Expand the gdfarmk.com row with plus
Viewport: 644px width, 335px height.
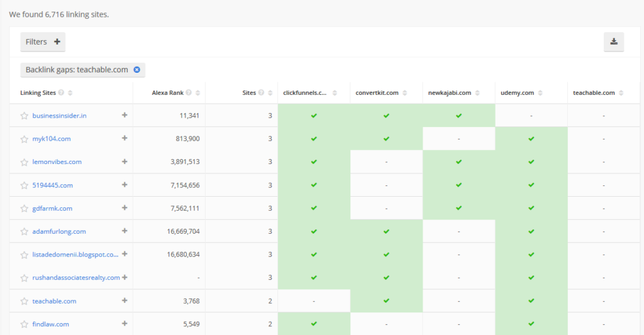click(125, 208)
